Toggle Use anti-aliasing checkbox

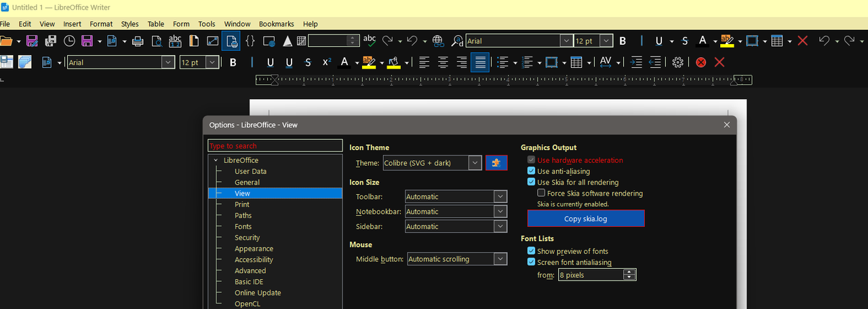532,171
